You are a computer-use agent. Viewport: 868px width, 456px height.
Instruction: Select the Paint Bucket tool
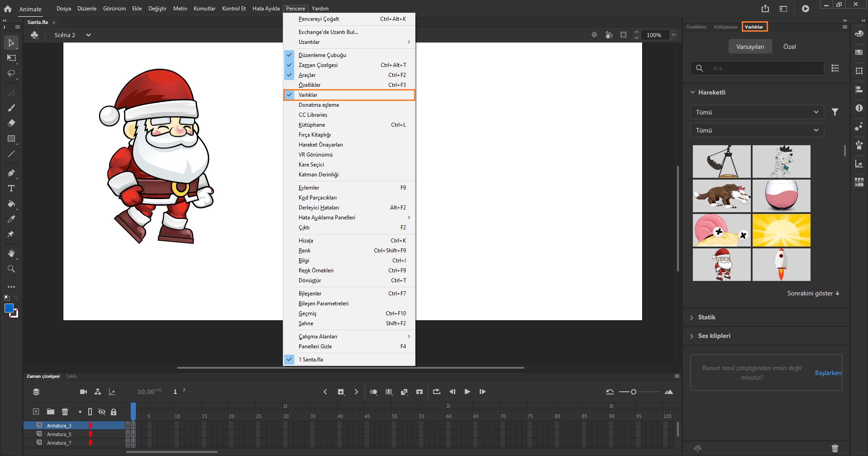11,204
